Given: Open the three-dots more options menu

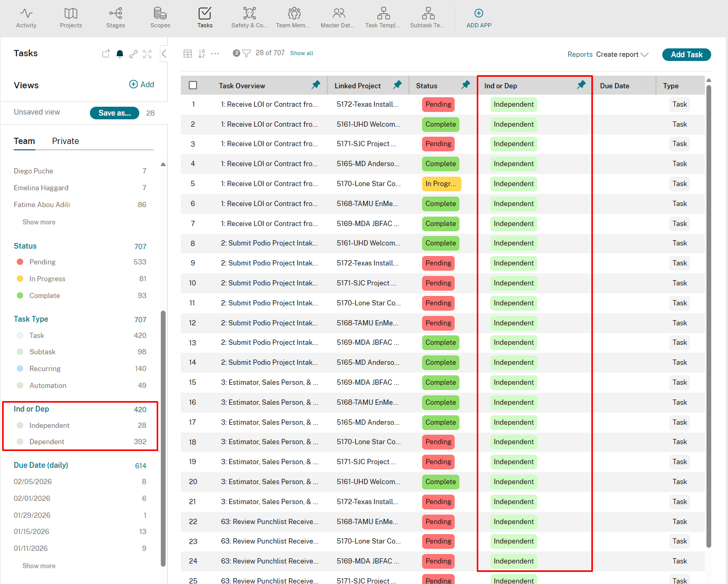Looking at the screenshot, I should click(x=215, y=53).
